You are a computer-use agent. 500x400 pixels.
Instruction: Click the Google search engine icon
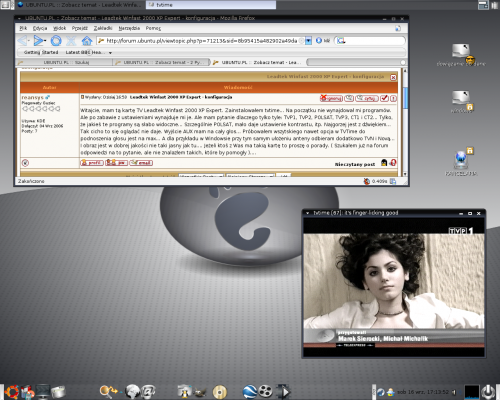[341, 41]
